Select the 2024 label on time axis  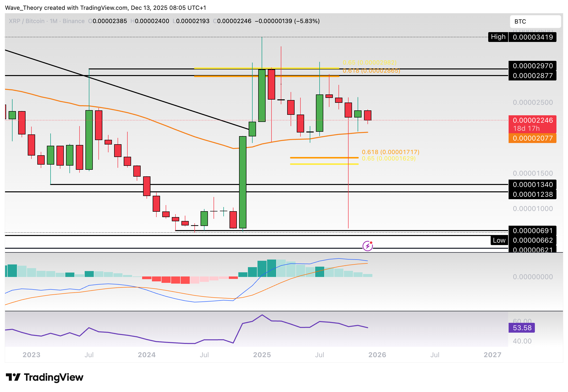tap(147, 355)
